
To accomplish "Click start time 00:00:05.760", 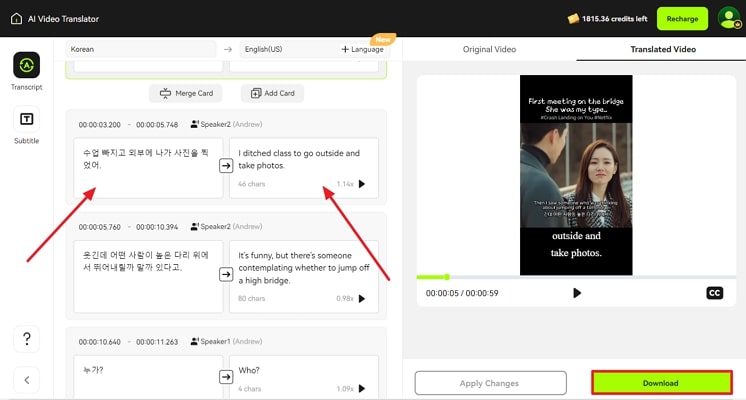I will (99, 227).
